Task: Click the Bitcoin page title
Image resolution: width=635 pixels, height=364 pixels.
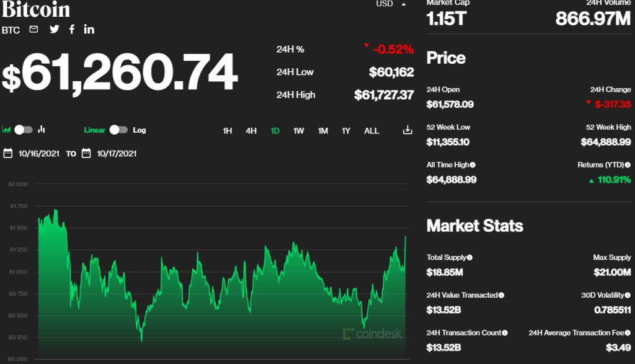Action: click(35, 9)
